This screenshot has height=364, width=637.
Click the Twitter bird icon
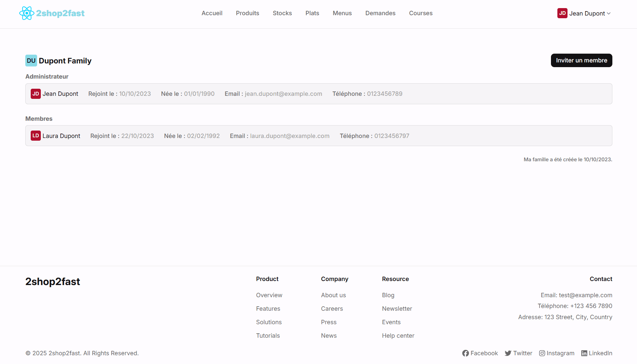pos(508,353)
